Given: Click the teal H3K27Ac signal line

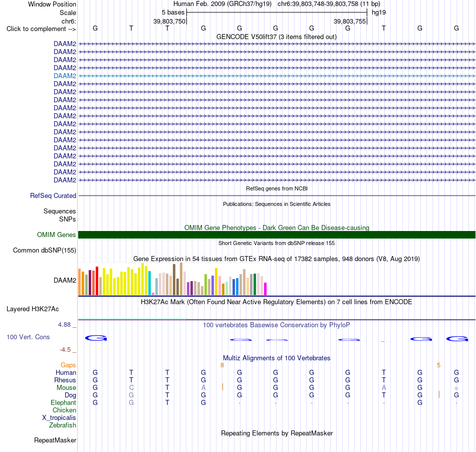Looking at the screenshot, I should click(132, 319).
